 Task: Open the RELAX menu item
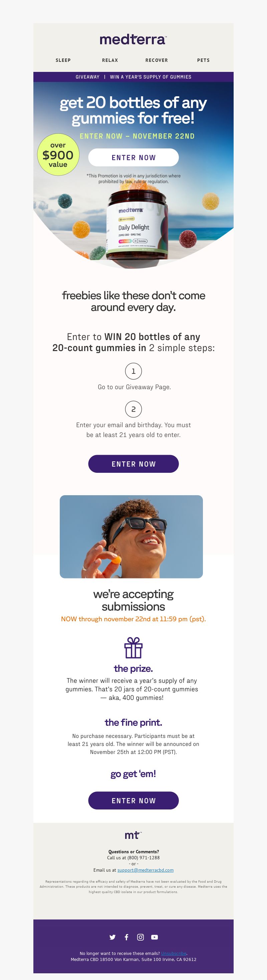click(110, 60)
